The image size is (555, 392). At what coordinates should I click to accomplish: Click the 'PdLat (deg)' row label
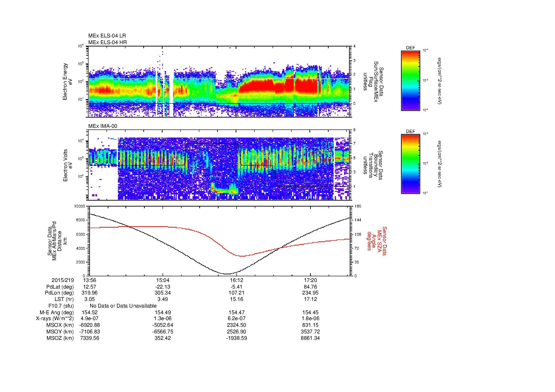[x=60, y=287]
